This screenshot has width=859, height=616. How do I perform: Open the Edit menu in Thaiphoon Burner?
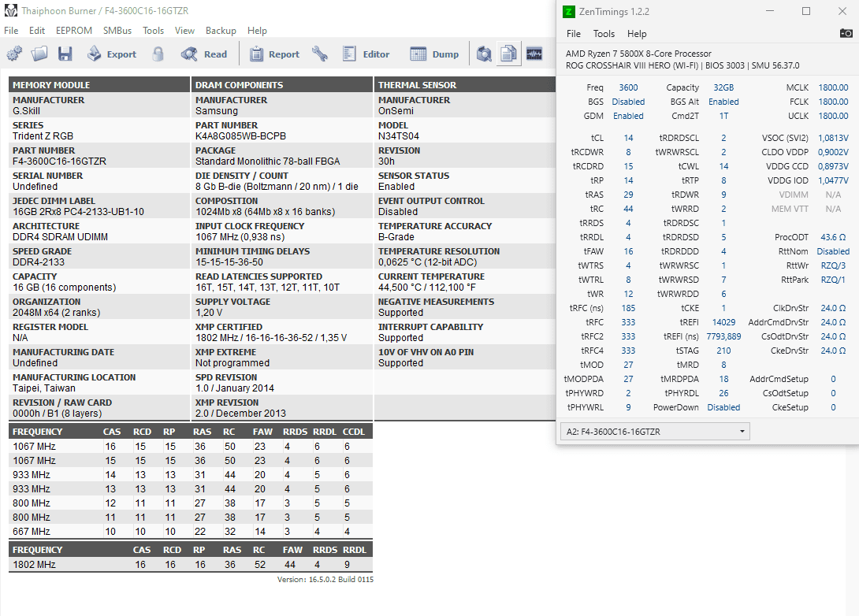tap(37, 31)
